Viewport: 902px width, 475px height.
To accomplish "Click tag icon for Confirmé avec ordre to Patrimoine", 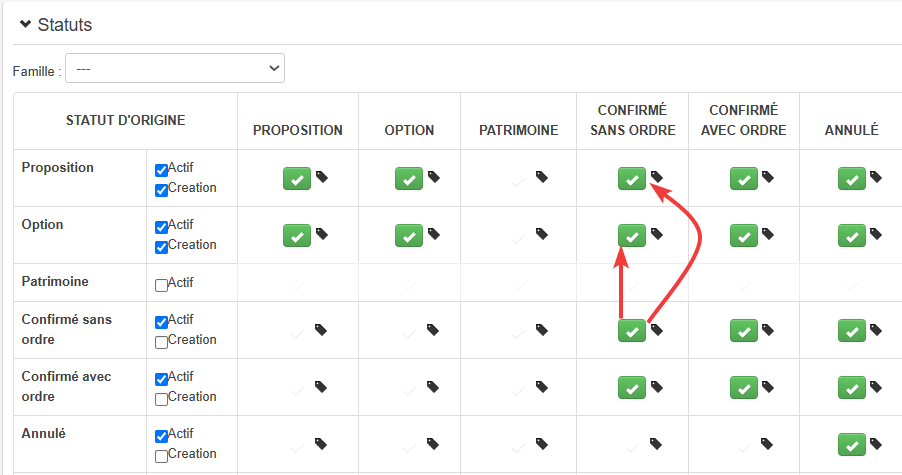I will click(x=542, y=386).
